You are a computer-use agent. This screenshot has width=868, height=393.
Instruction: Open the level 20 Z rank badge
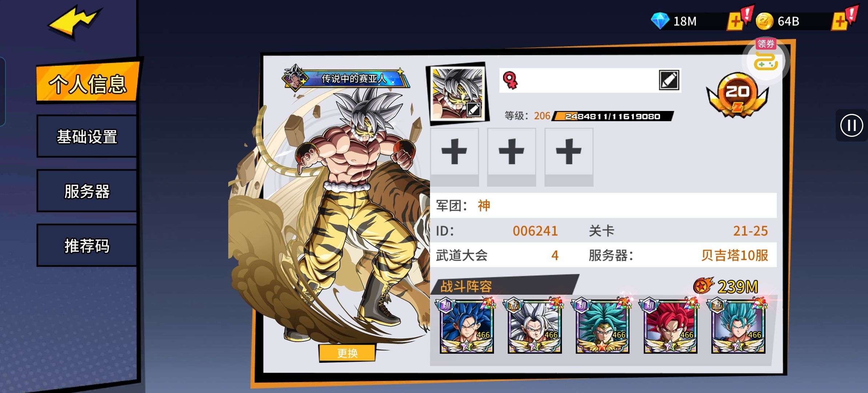pyautogui.click(x=737, y=95)
